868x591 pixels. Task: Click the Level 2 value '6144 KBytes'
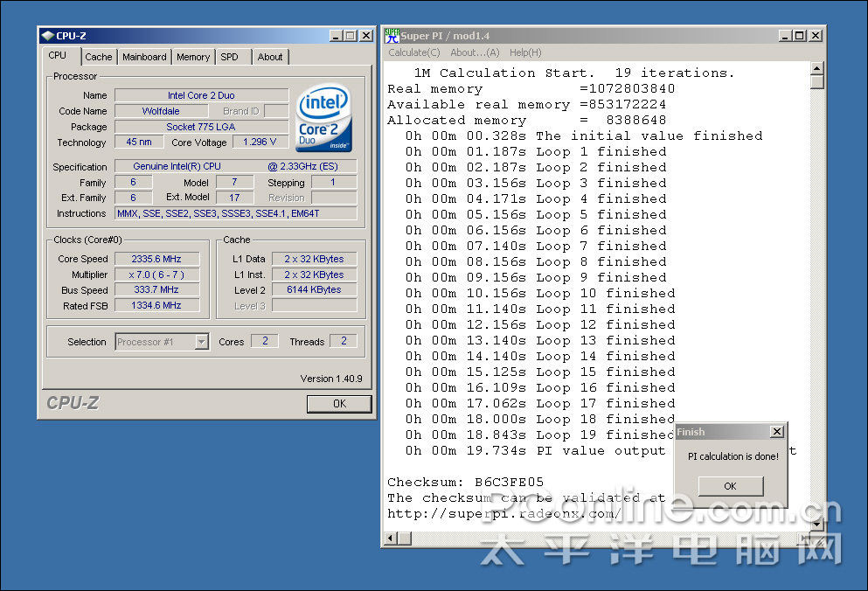pyautogui.click(x=315, y=289)
